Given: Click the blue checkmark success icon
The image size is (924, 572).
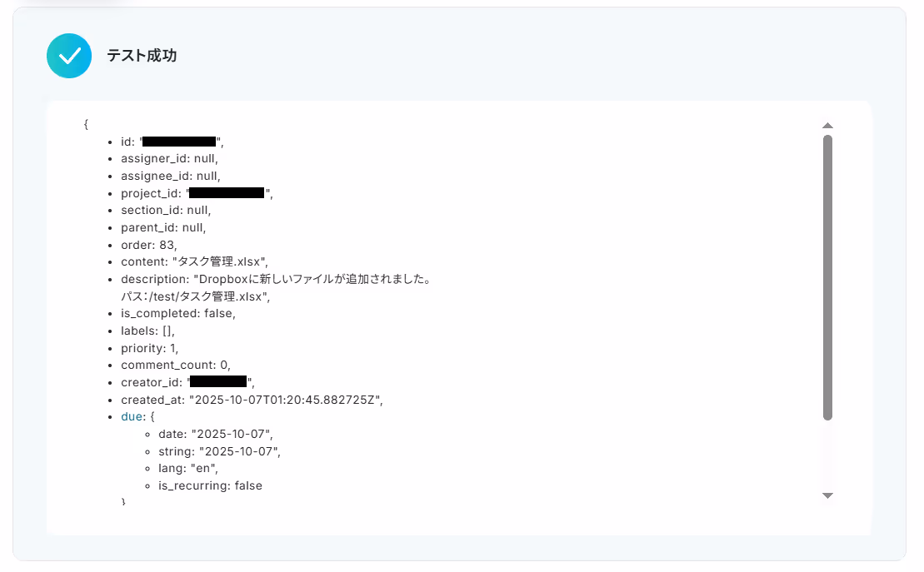Looking at the screenshot, I should coord(69,56).
